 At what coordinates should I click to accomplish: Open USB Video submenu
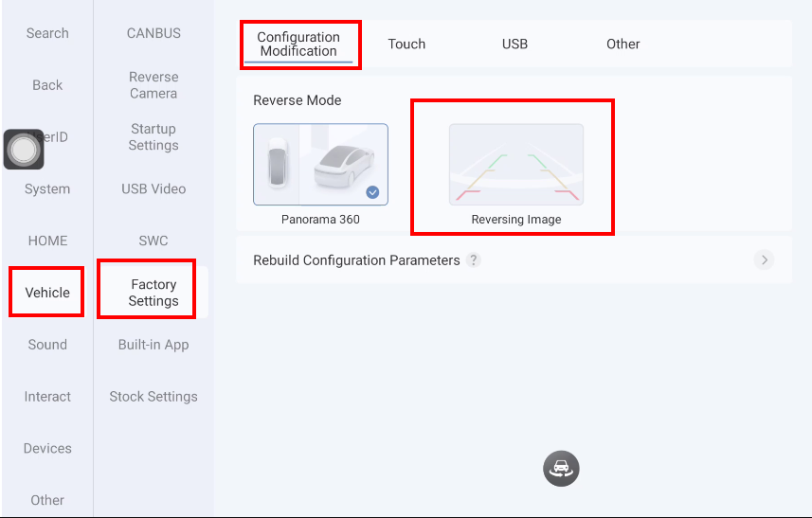coord(153,188)
